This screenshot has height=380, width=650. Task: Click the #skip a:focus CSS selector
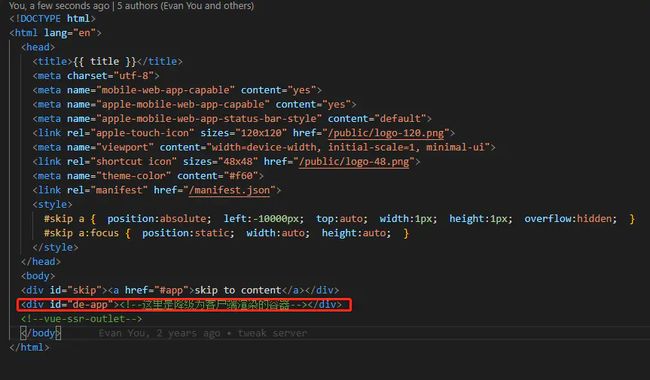click(x=81, y=233)
